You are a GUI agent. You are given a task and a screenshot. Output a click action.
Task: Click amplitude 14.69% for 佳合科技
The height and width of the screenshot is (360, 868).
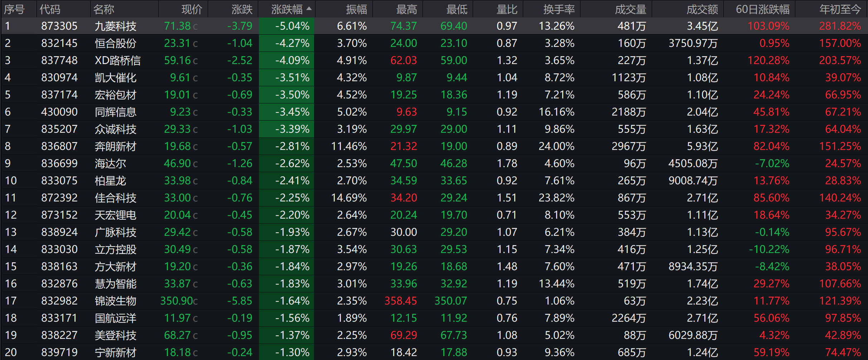tap(349, 198)
